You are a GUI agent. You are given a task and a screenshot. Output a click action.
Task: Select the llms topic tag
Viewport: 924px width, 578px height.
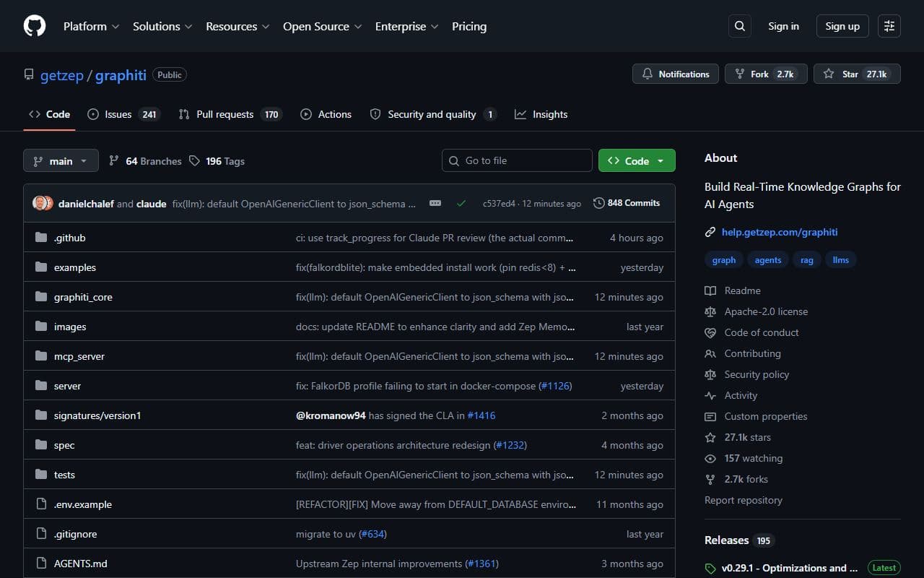pos(841,260)
